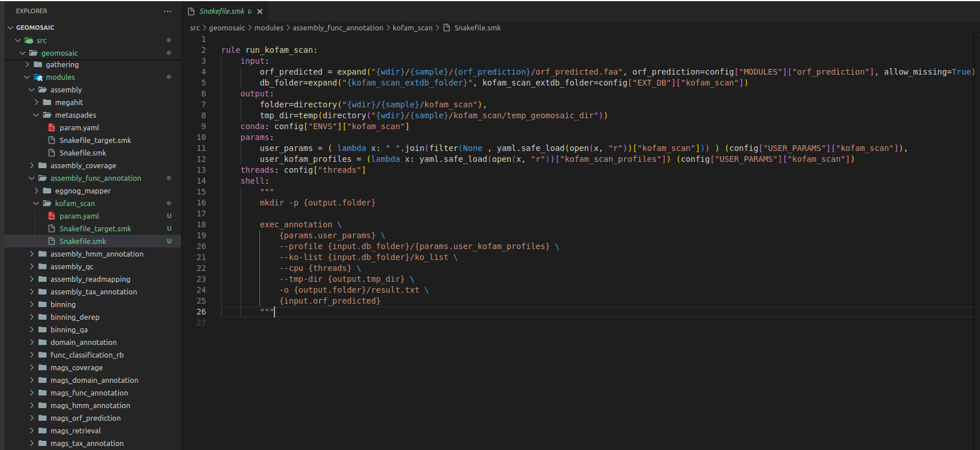Close the Snakefile.smk editor tab
This screenshot has width=980, height=450.
(x=260, y=11)
